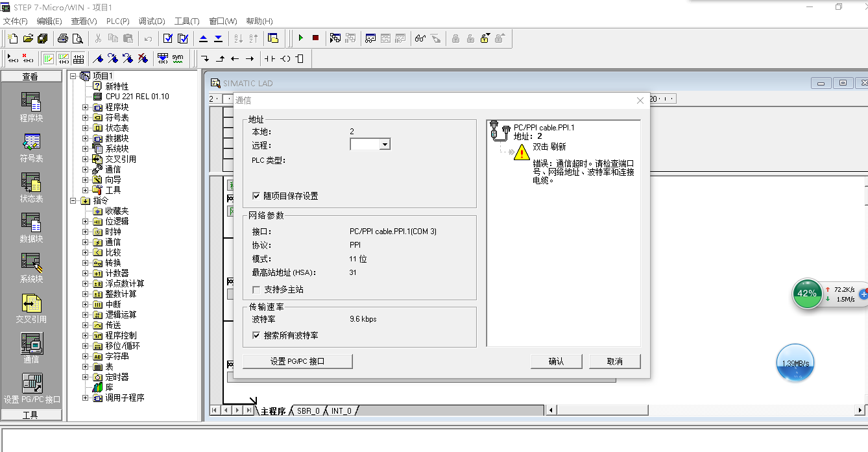The image size is (868, 452).
Task: Open 交叉引用 in the navigation bar
Action: (31, 307)
